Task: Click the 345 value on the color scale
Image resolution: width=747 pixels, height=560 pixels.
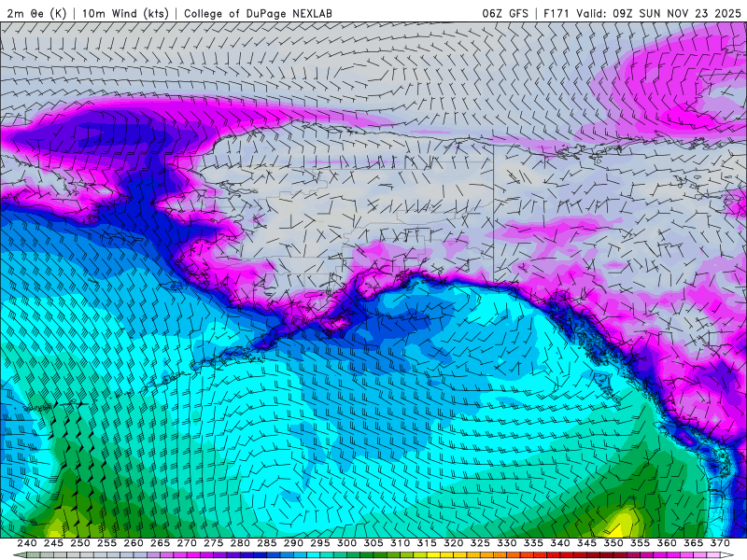Action: tap(587, 543)
